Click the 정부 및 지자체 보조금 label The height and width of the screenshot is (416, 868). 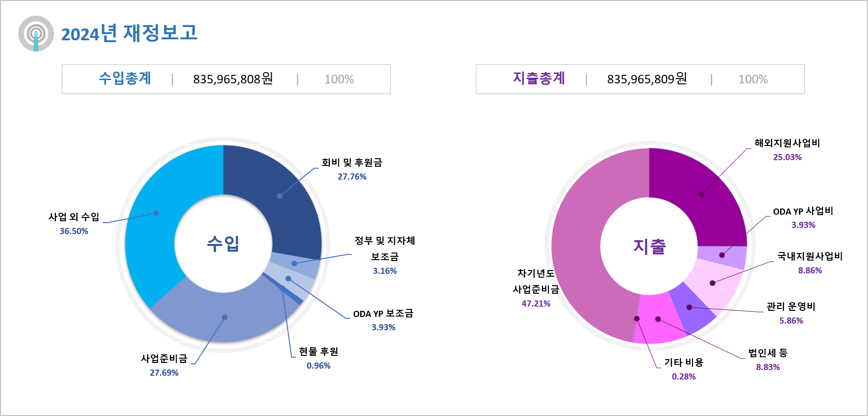coord(384,249)
